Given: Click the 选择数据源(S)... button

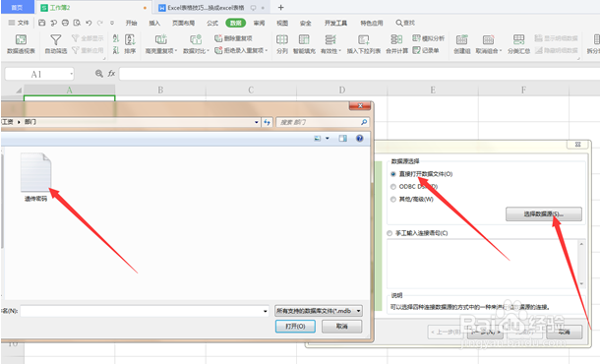Looking at the screenshot, I should (x=544, y=213).
